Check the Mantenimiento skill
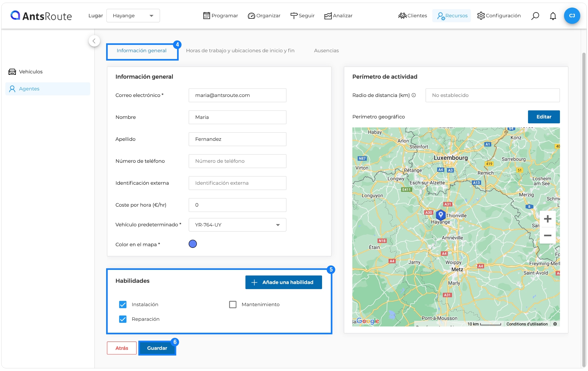This screenshot has height=371, width=588. (x=233, y=304)
